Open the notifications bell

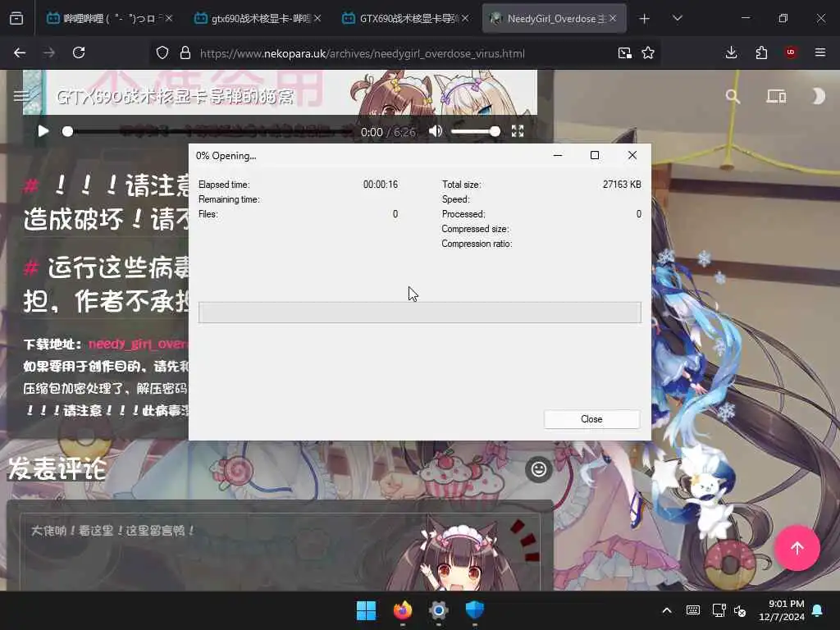tap(818, 610)
